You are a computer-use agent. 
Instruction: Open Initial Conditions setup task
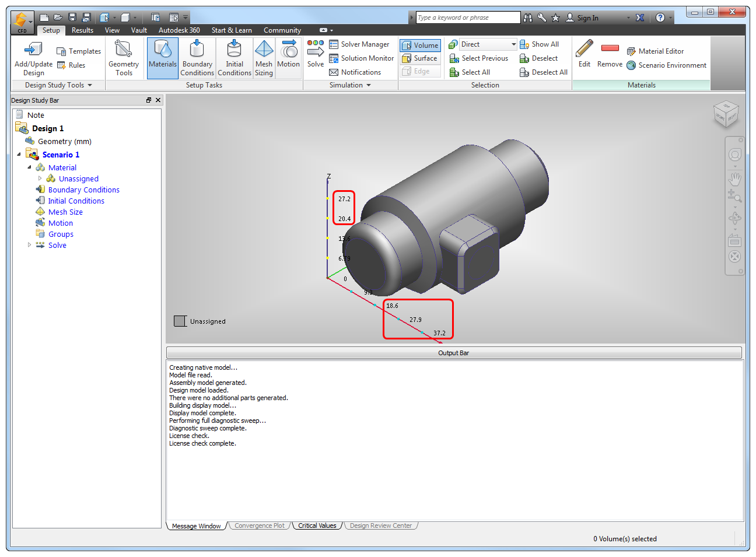[x=235, y=58]
